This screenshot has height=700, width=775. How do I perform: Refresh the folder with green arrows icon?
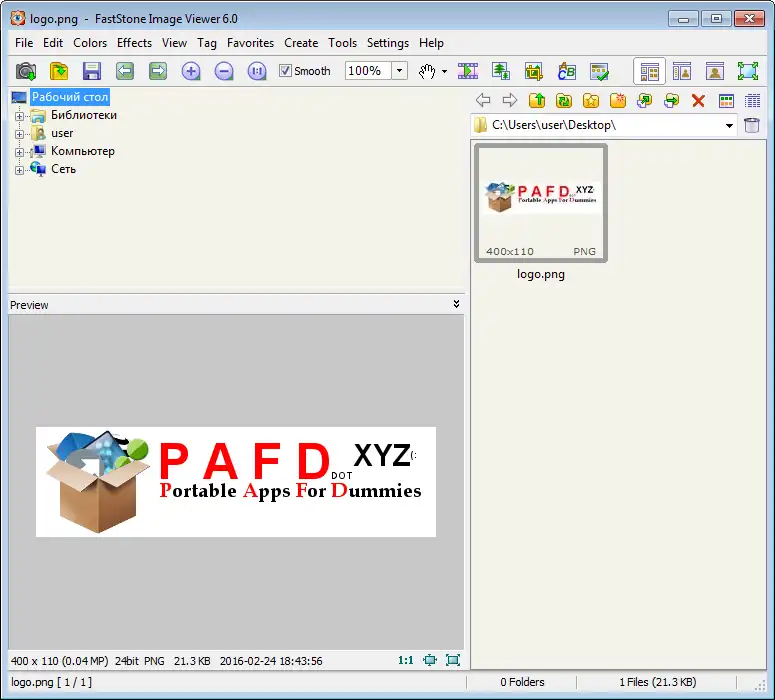(x=563, y=100)
